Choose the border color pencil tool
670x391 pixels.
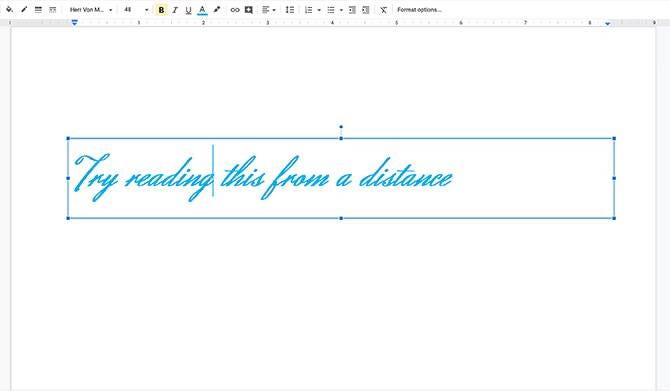pyautogui.click(x=24, y=9)
